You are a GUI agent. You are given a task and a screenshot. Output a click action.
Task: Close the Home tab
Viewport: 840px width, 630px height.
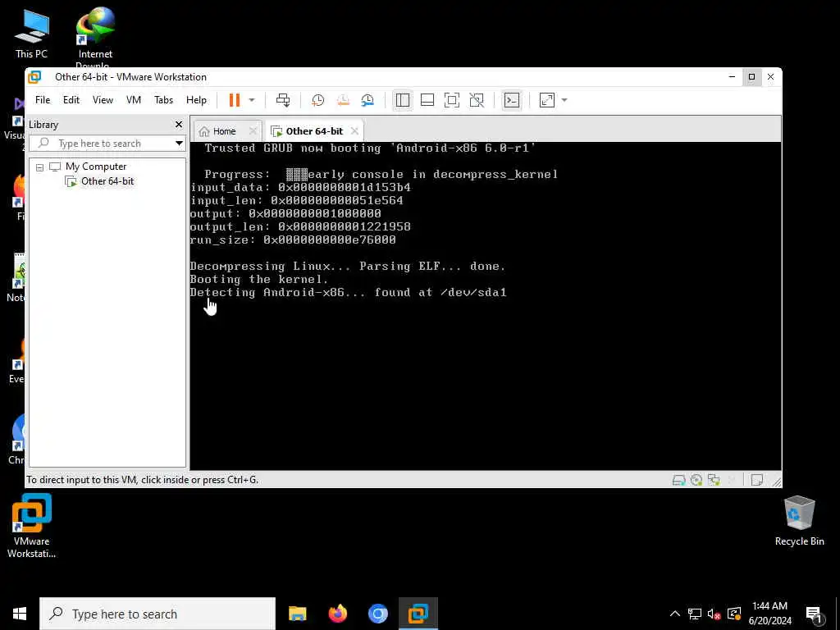tap(253, 131)
